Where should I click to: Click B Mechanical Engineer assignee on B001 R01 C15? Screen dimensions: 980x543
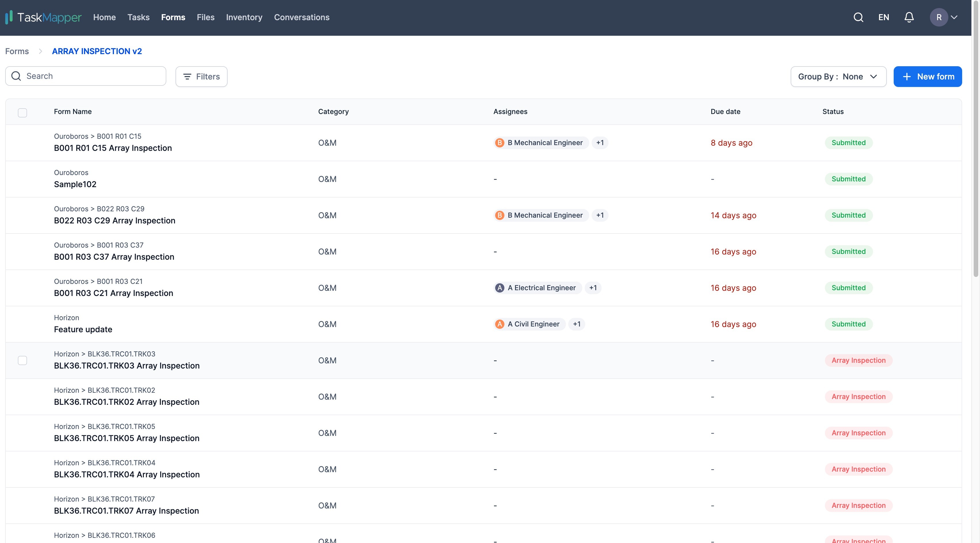541,143
